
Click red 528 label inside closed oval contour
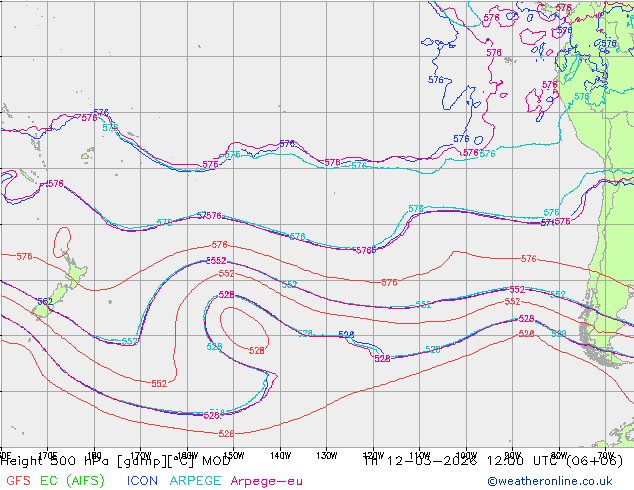point(257,351)
